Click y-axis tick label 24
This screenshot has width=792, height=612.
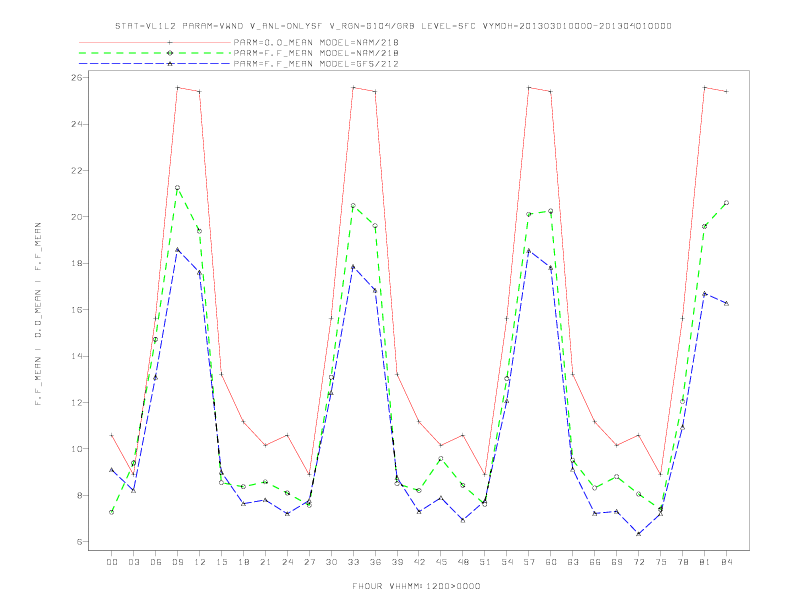(x=77, y=124)
